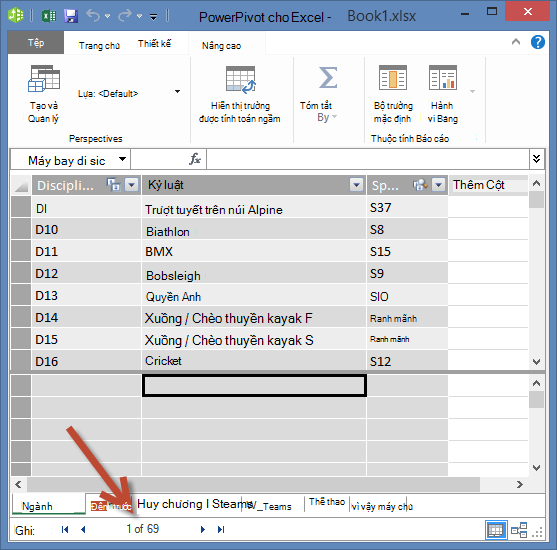The width and height of the screenshot is (557, 550).
Task: Click the data grid vertical scrollbar thumb
Action: click(x=536, y=200)
